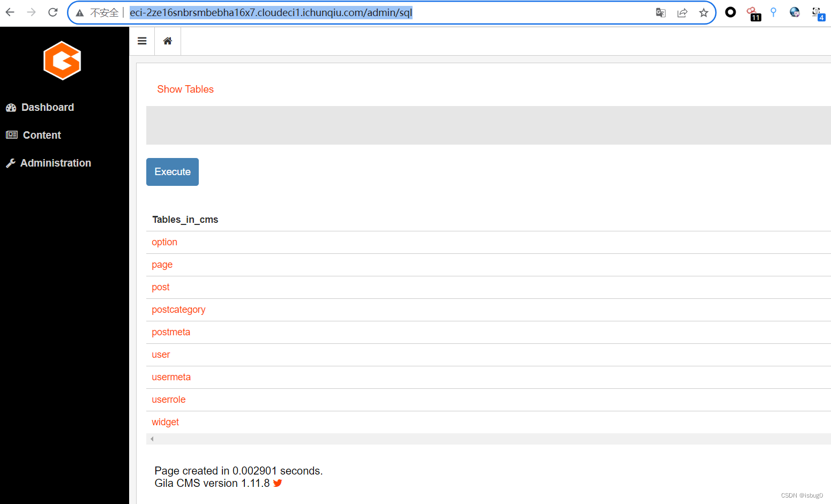Open the postcategory table link

178,310
